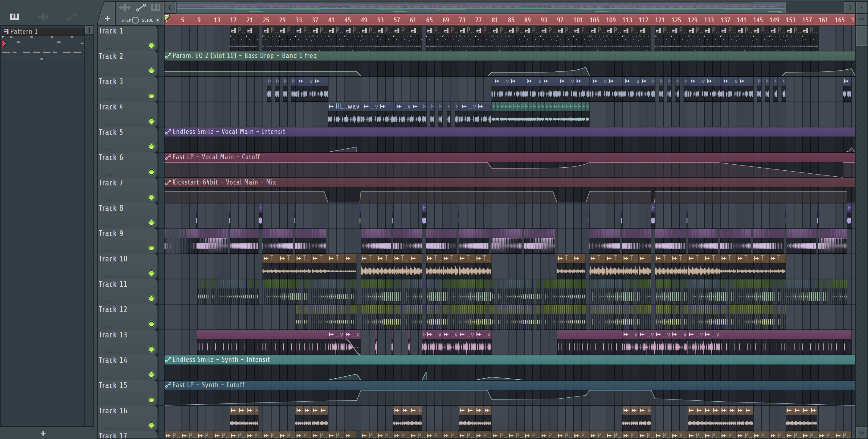The height and width of the screenshot is (439, 868).
Task: Click the Fast LP Synth Cutoff clip icon
Action: tap(168, 385)
